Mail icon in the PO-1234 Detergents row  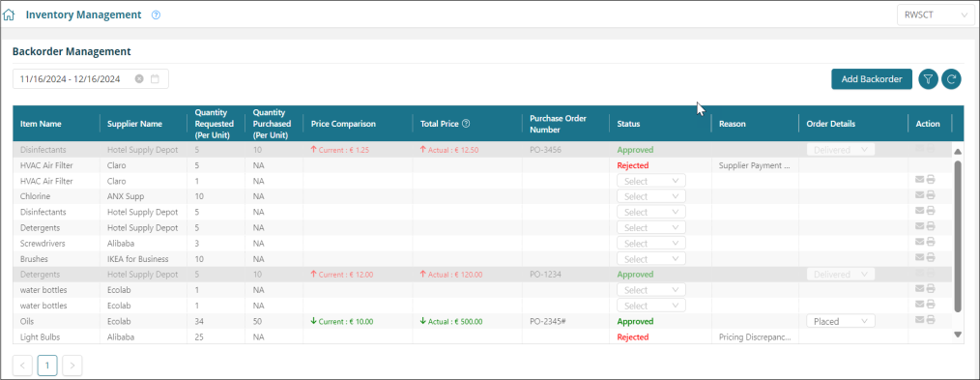tap(919, 273)
